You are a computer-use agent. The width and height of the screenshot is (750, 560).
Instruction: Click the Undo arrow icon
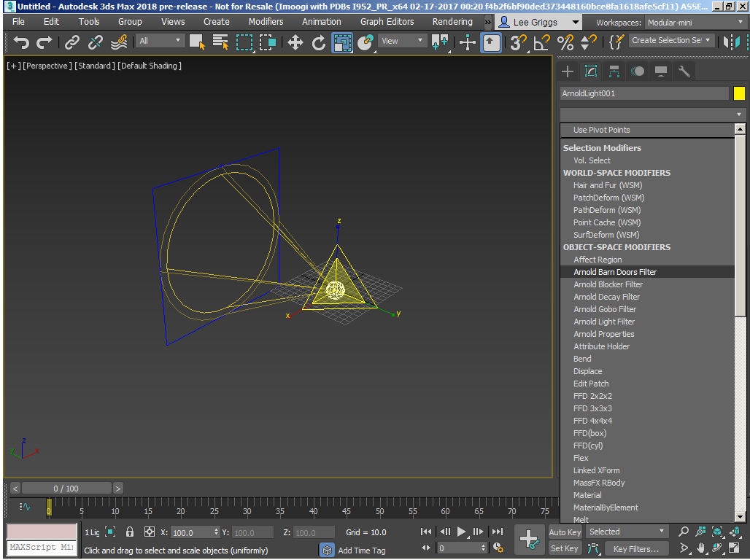coord(21,42)
